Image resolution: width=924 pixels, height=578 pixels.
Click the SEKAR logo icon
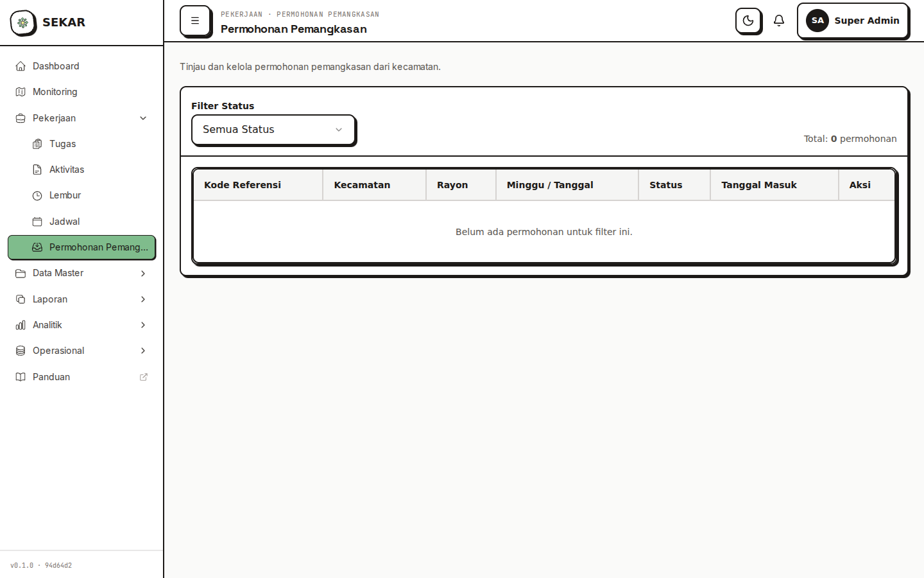click(x=23, y=22)
